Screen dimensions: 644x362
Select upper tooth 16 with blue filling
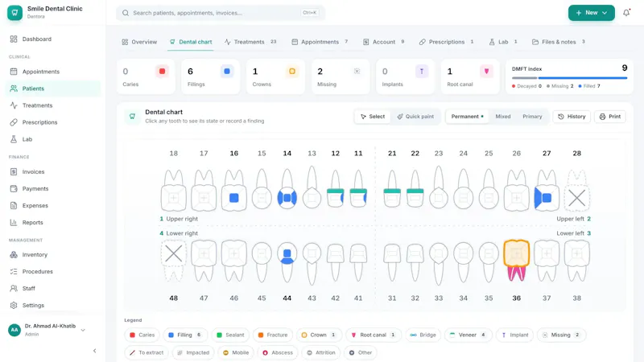point(233,190)
